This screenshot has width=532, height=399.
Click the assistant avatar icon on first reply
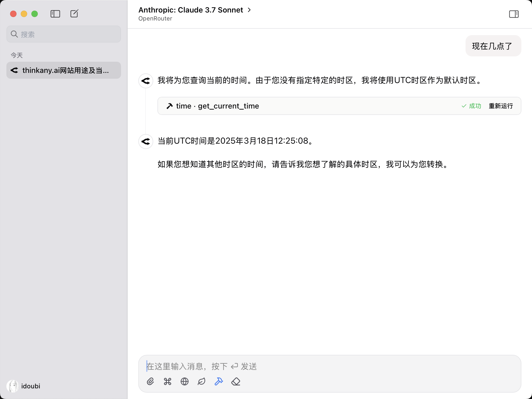coord(146,81)
